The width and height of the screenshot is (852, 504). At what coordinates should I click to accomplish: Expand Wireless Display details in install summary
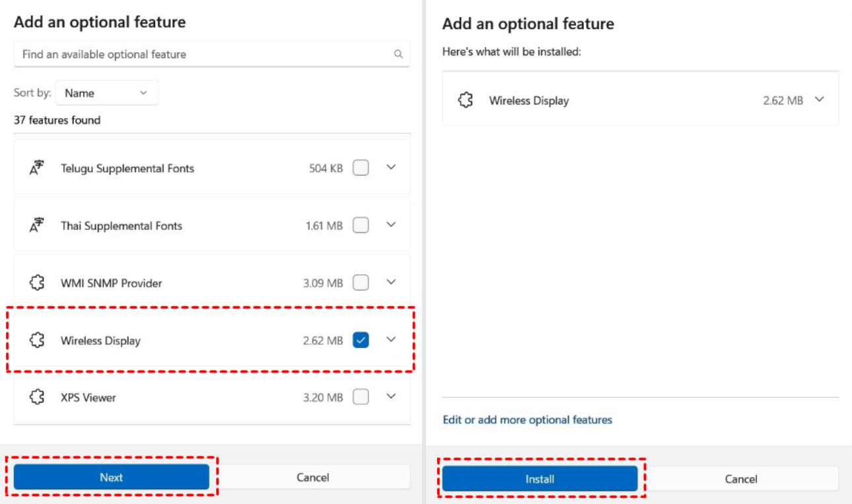(820, 100)
